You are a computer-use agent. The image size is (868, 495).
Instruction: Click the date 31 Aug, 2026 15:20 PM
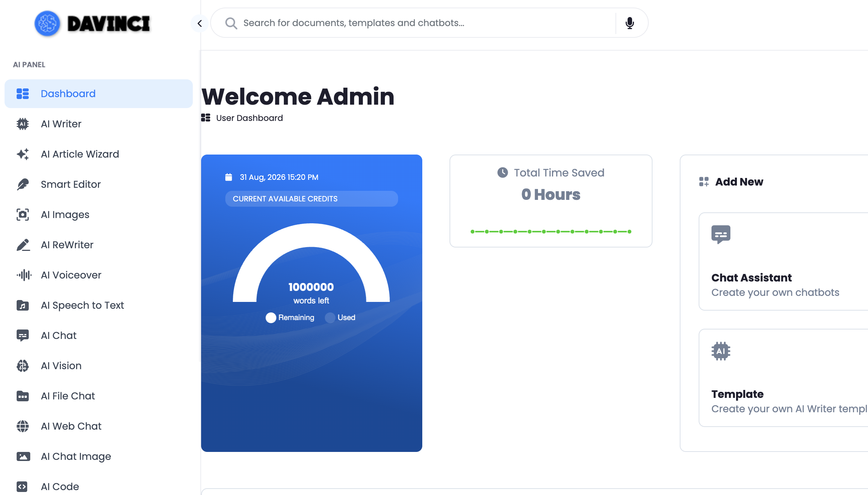(x=279, y=177)
